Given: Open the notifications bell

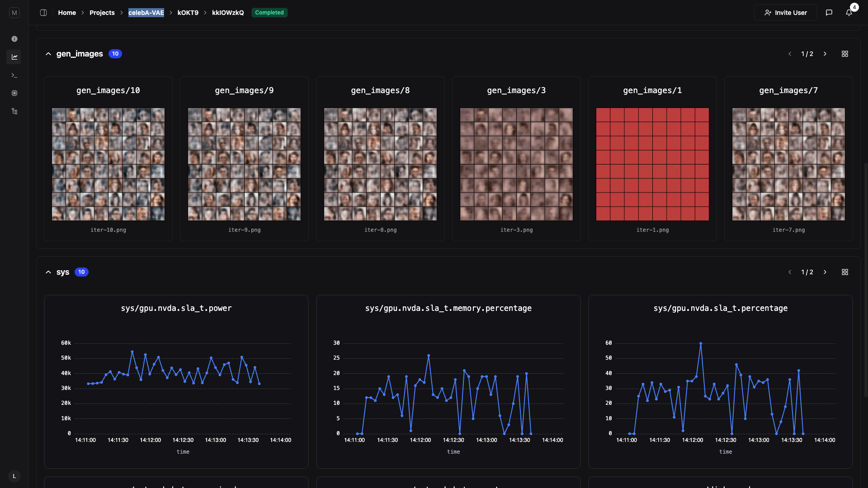Looking at the screenshot, I should coord(849,13).
